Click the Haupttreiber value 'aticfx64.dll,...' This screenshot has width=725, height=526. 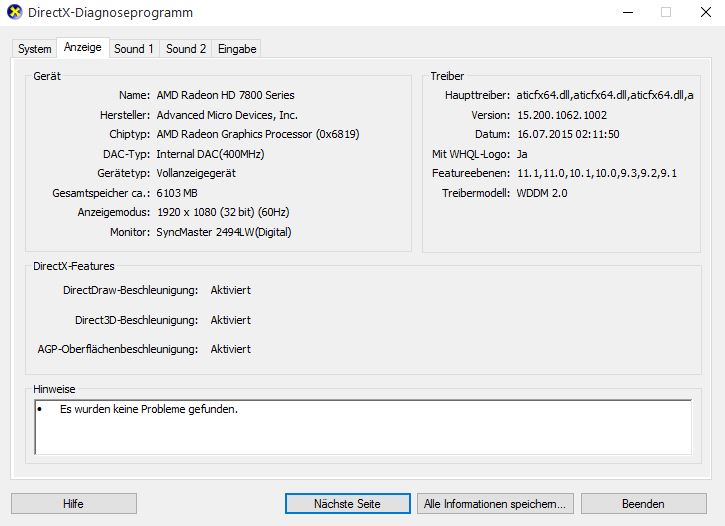[x=605, y=95]
